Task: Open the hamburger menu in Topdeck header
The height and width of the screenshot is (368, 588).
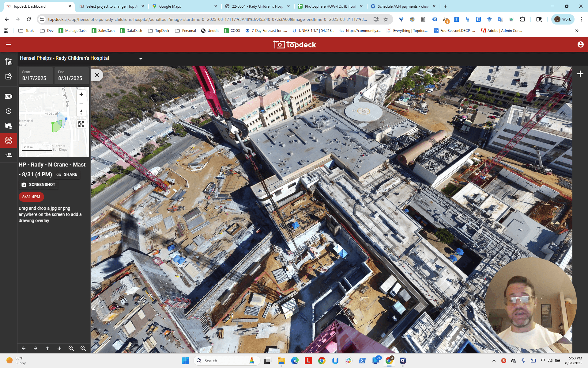Action: tap(9, 44)
